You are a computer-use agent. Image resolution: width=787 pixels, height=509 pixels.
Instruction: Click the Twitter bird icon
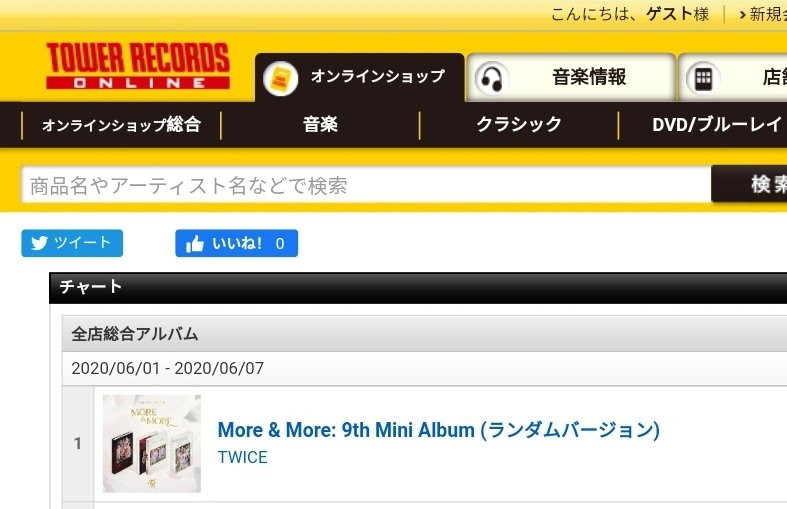[39, 243]
